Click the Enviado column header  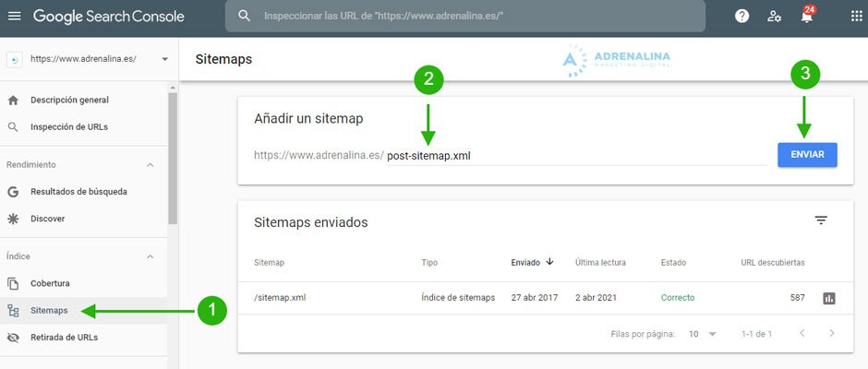[525, 262]
